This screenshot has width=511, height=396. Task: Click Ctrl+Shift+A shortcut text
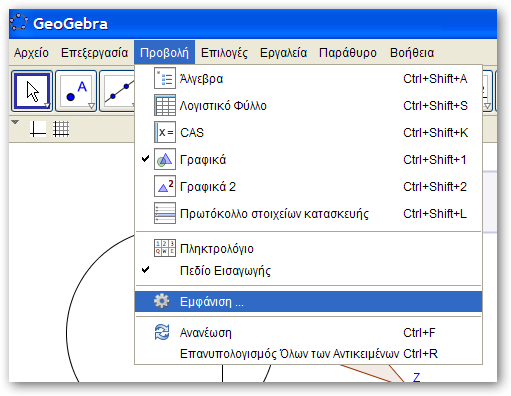pos(435,78)
